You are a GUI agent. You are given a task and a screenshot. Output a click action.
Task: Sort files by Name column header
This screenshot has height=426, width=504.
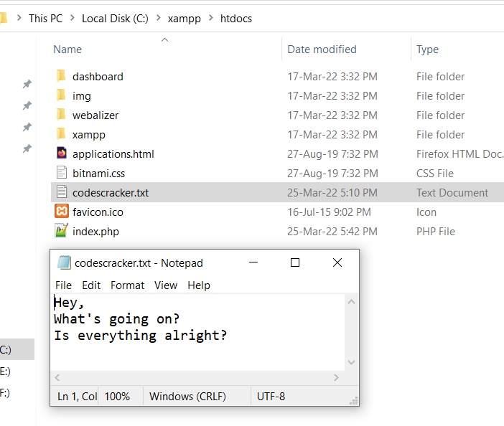point(67,49)
